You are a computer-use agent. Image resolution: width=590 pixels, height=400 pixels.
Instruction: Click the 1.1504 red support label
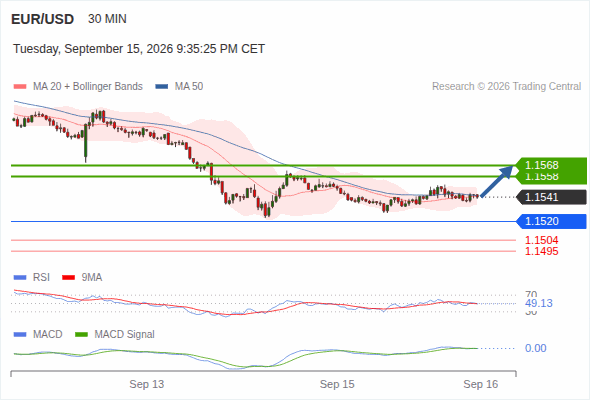click(x=541, y=240)
